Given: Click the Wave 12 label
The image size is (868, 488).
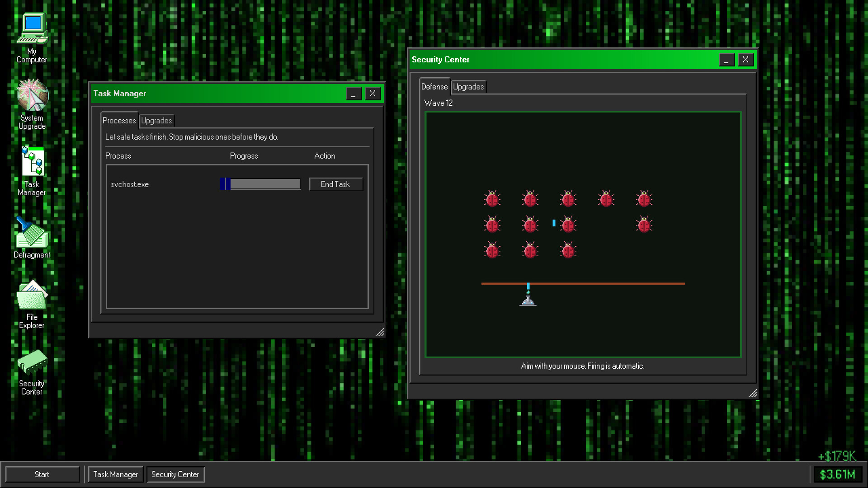Looking at the screenshot, I should click(439, 103).
